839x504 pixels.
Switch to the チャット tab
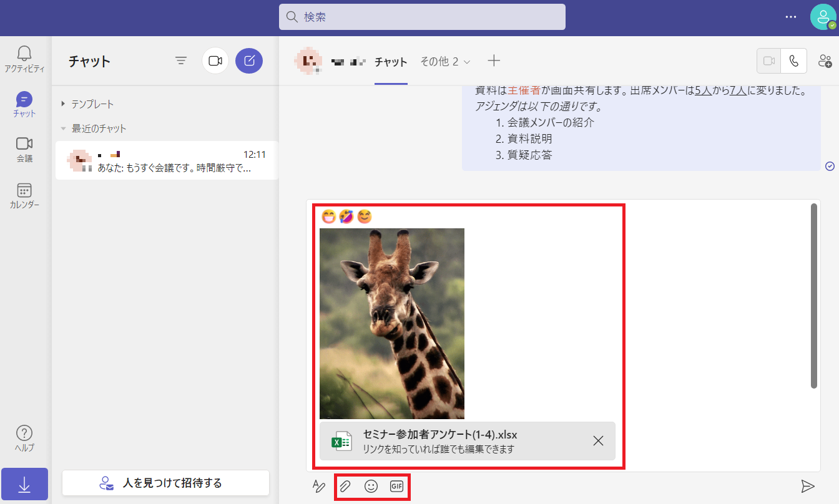391,62
